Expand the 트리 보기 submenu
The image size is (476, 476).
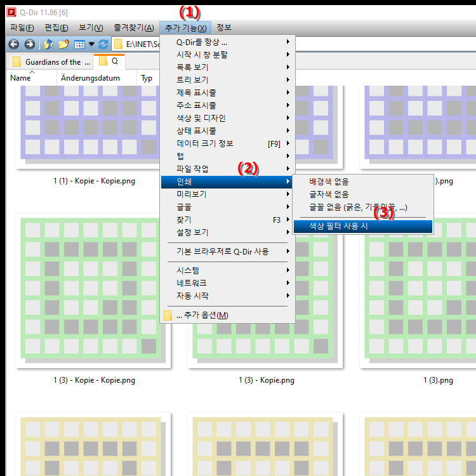(x=227, y=80)
